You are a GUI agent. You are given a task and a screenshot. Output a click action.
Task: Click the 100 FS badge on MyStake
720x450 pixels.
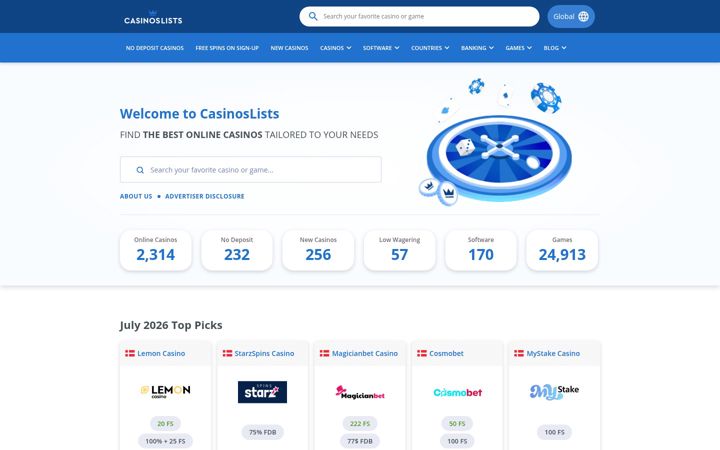[x=554, y=432]
